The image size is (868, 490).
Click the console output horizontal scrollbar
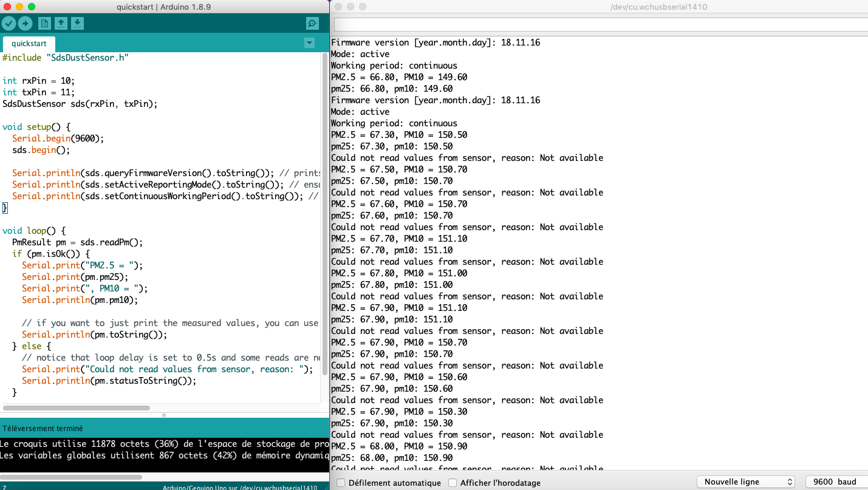tap(72, 477)
